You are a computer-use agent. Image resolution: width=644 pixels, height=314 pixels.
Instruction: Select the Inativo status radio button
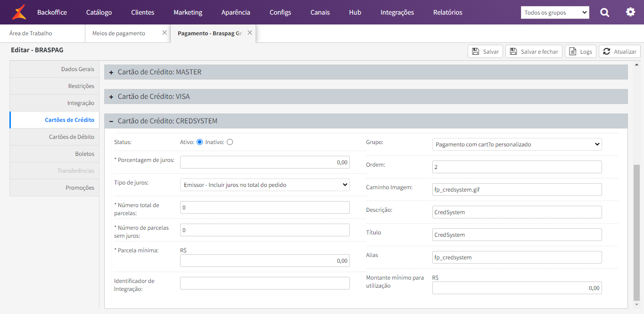click(230, 142)
